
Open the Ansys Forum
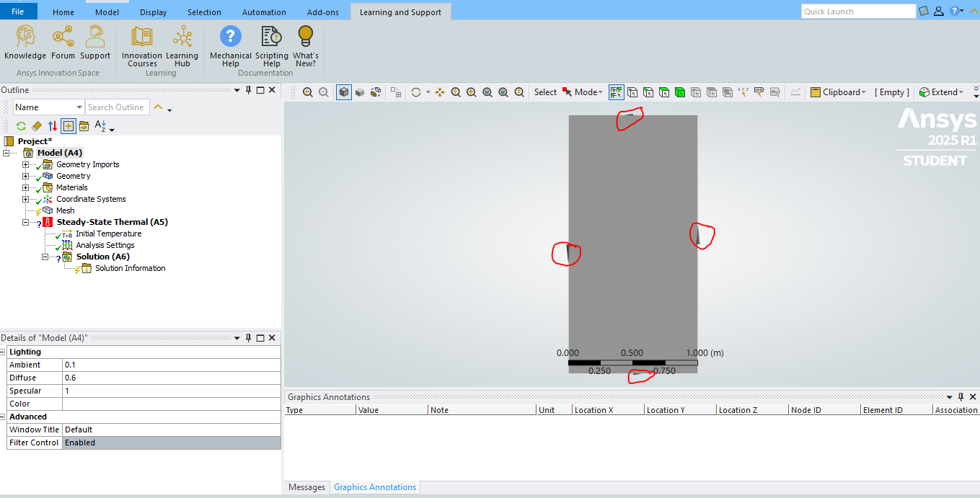tap(63, 43)
